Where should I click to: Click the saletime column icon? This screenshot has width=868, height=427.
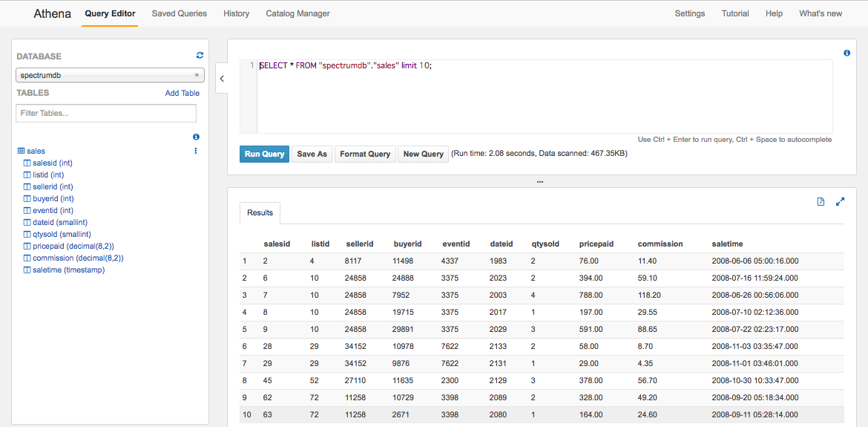pos(27,270)
